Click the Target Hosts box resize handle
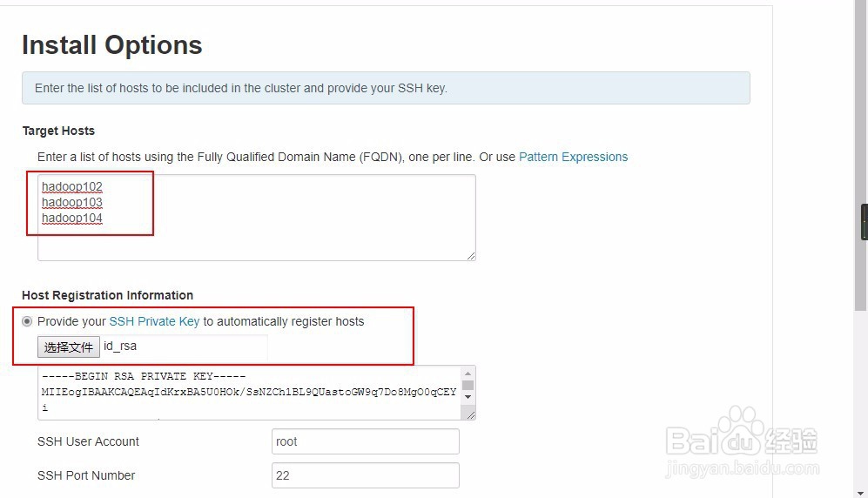 point(471,256)
